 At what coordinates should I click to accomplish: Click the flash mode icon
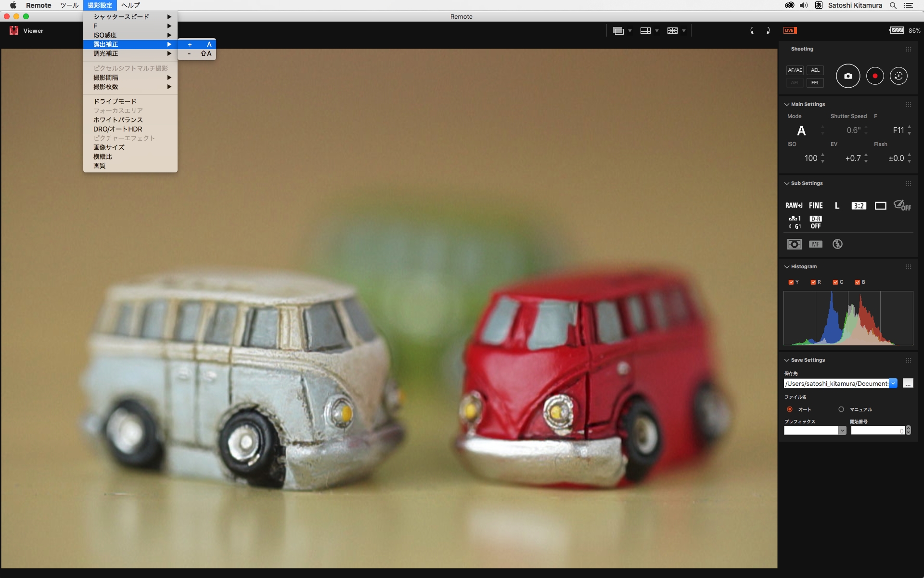pos(837,244)
